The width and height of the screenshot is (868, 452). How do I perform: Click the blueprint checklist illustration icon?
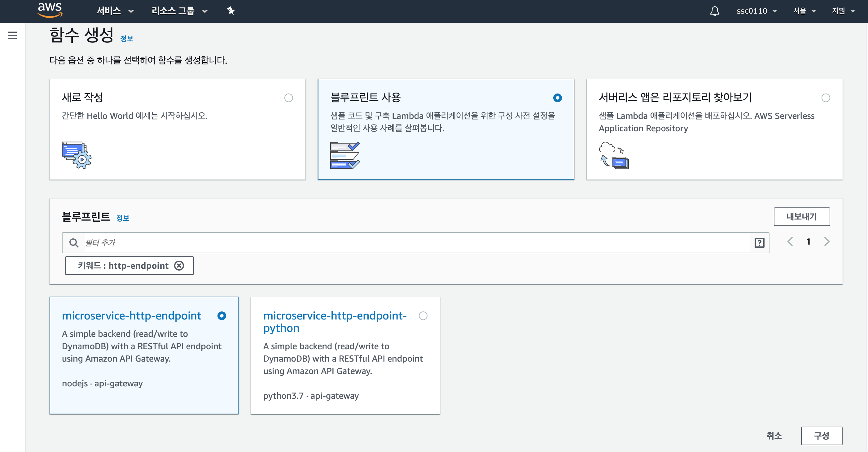(345, 155)
